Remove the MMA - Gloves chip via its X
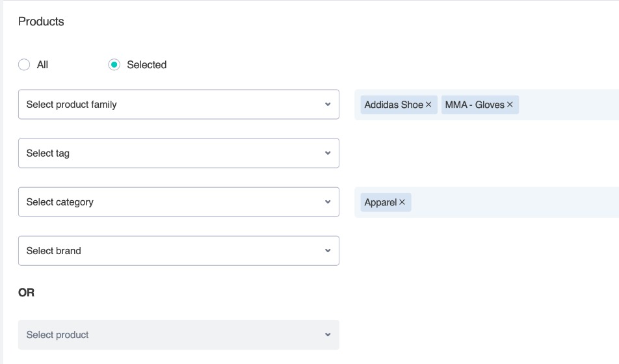 (510, 105)
